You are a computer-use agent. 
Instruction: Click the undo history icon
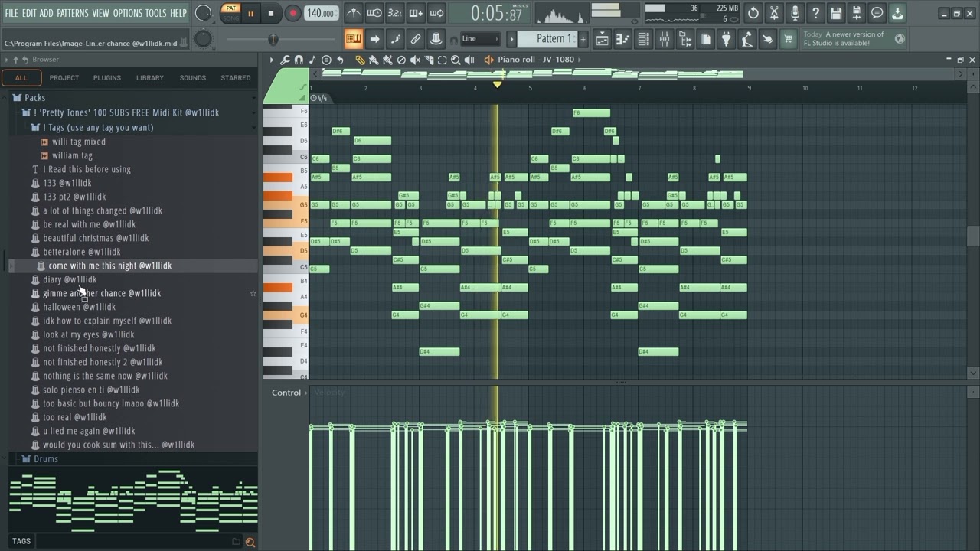753,13
